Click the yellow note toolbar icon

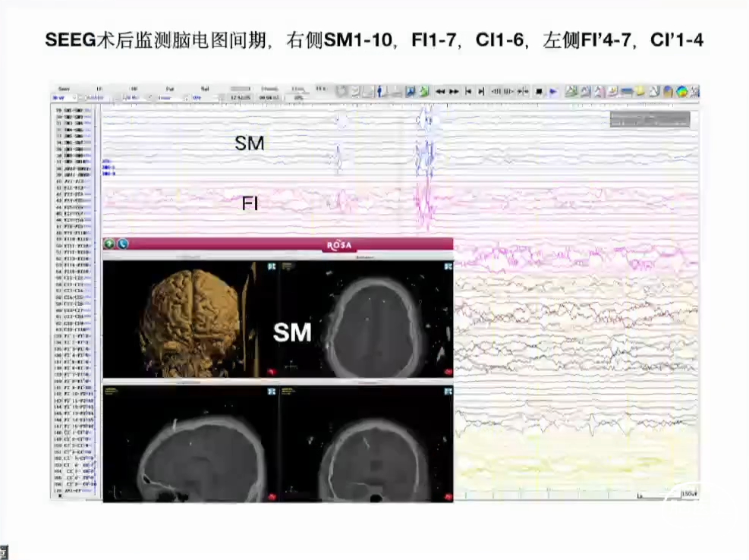pos(640,91)
